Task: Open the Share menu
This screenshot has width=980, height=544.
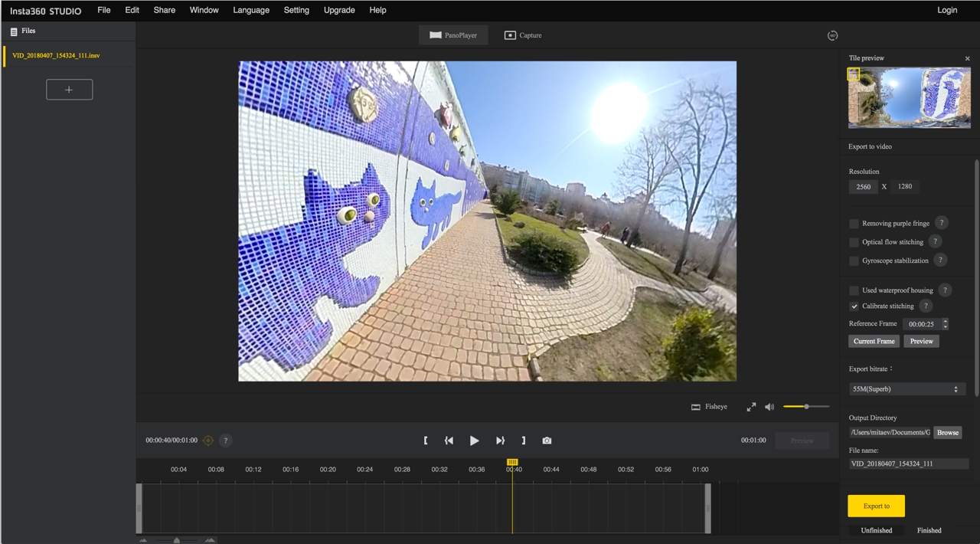Action: pos(164,10)
